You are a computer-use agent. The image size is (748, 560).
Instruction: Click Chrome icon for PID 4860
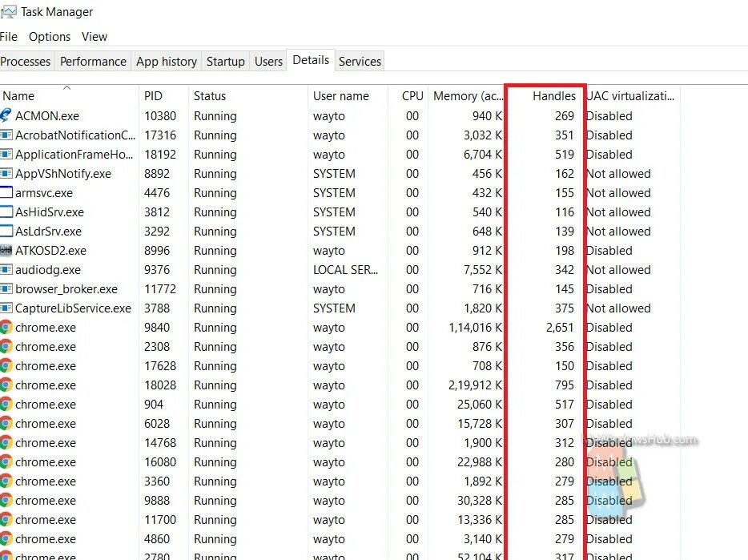point(6,538)
